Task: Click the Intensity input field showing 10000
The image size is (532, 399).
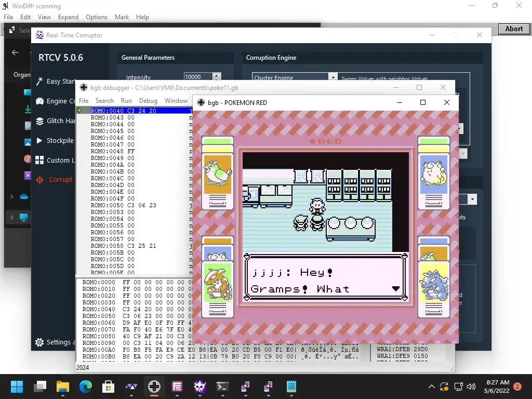Action: pyautogui.click(x=198, y=77)
